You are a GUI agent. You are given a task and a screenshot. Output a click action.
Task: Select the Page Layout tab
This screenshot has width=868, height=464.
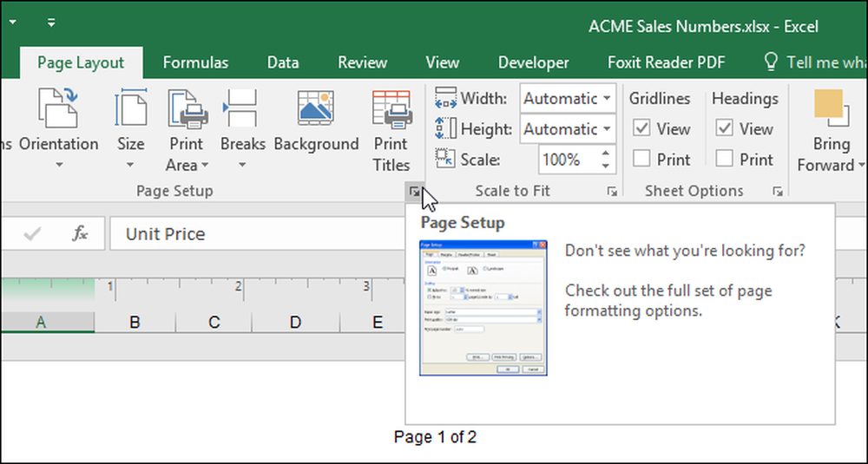point(81,62)
